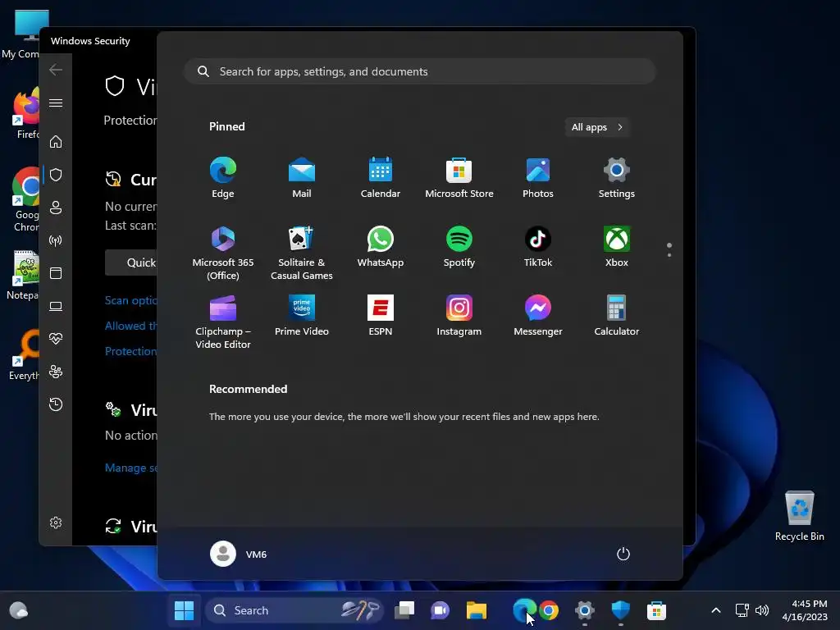This screenshot has width=840, height=630.
Task: Open Windows Security settings gear
Action: pyautogui.click(x=56, y=523)
